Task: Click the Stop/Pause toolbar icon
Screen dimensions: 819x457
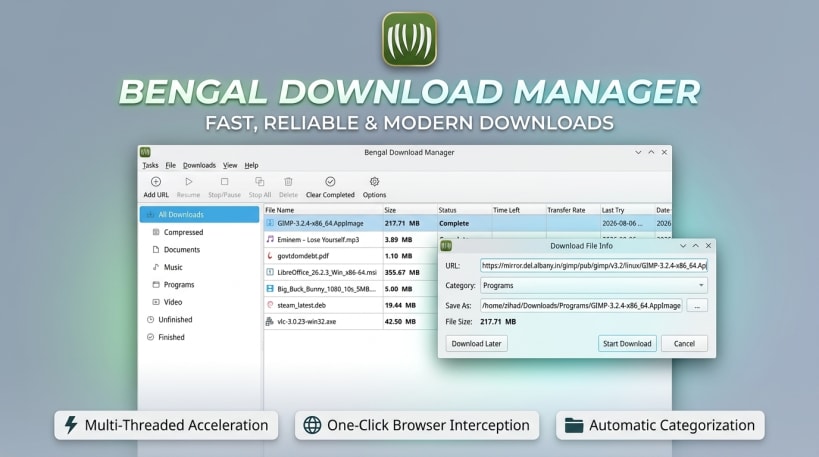Action: click(x=225, y=182)
